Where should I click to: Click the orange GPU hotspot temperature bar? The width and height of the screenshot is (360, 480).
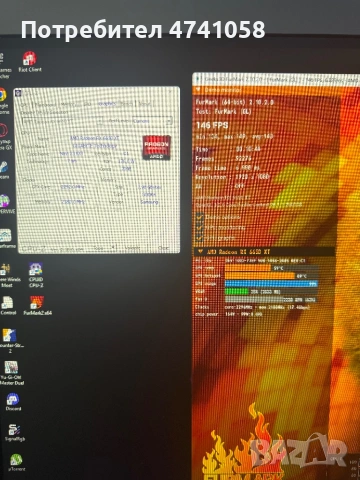(260, 276)
